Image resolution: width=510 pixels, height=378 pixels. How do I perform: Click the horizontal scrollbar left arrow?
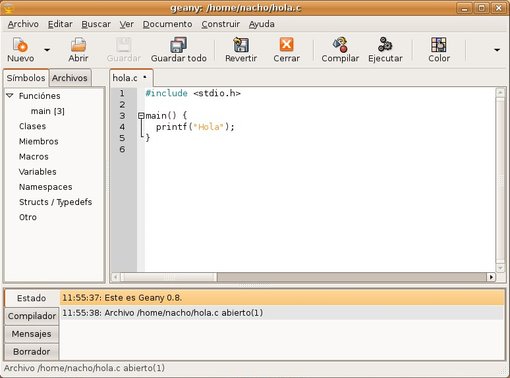pyautogui.click(x=116, y=277)
